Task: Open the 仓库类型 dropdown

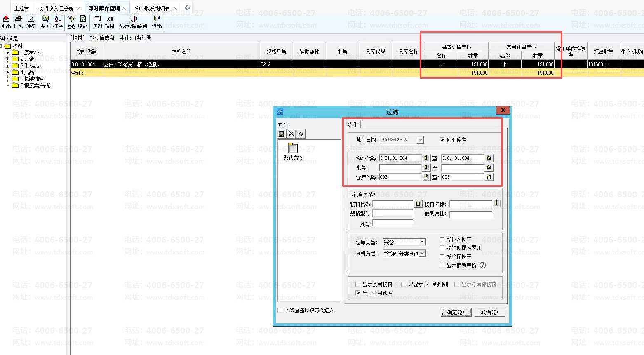Action: (422, 242)
